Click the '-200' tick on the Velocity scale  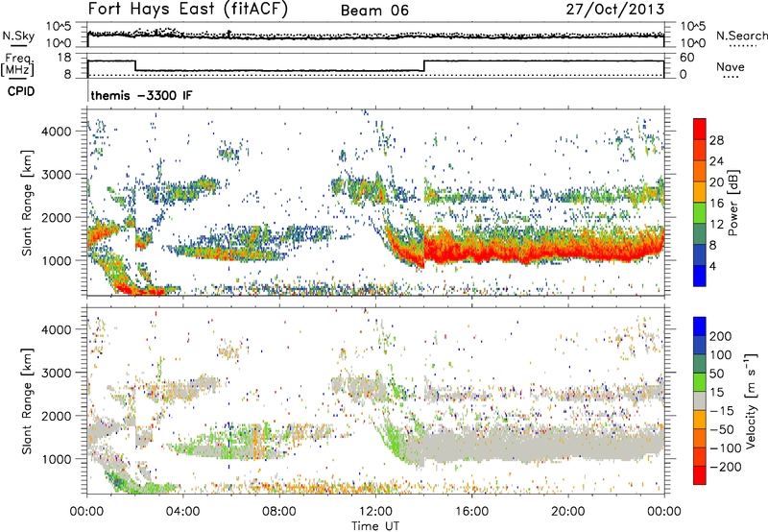[726, 467]
